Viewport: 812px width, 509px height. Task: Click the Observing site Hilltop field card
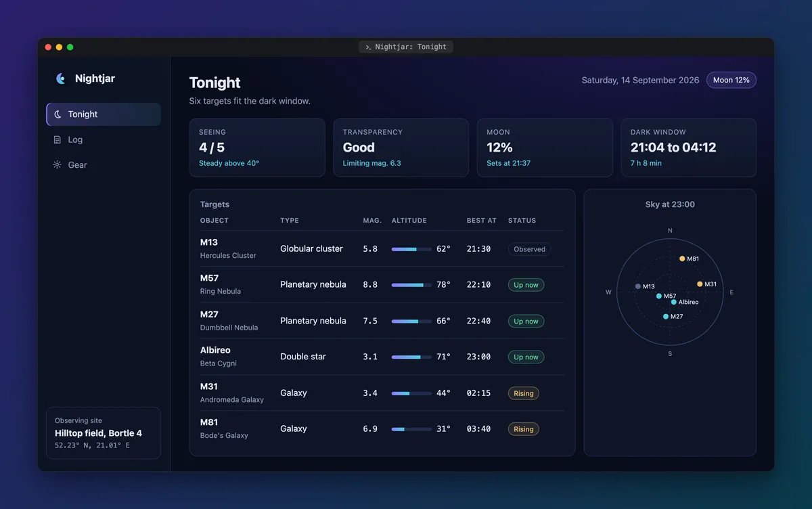click(x=104, y=433)
